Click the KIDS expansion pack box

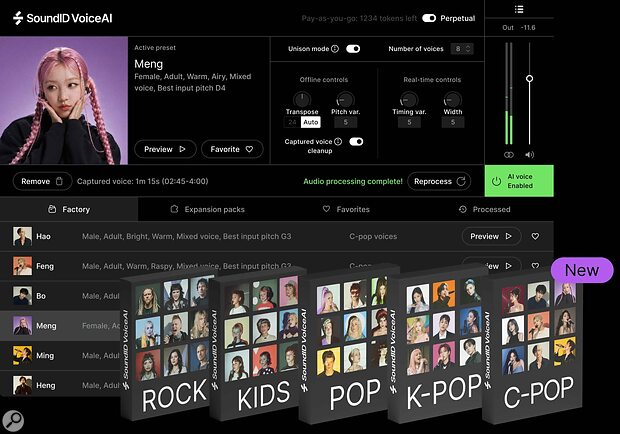(x=256, y=345)
